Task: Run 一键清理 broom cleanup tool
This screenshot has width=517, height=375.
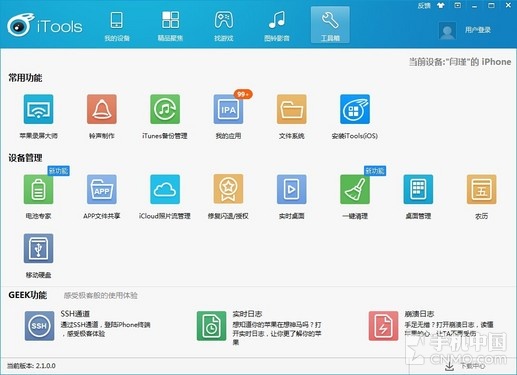Action: (355, 189)
